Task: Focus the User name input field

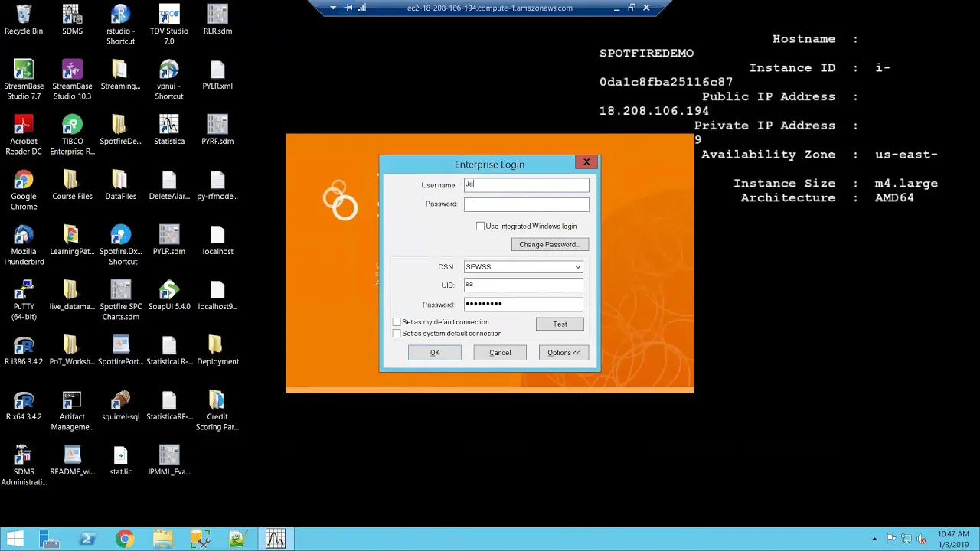Action: 526,185
